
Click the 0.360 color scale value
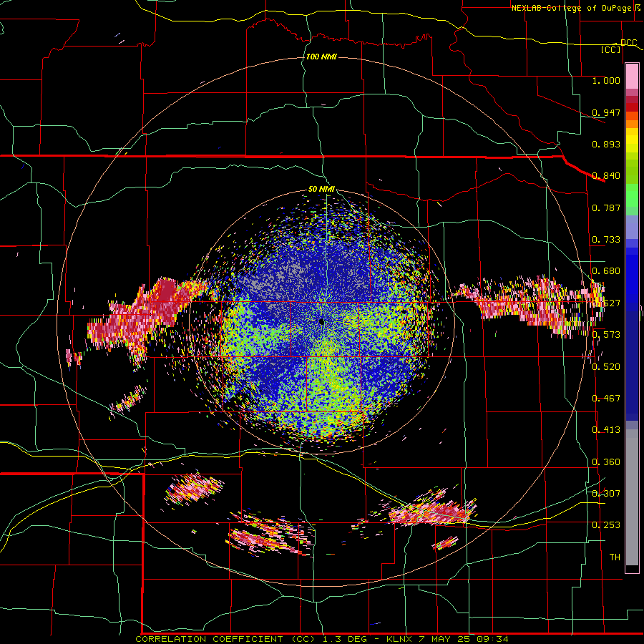[606, 462]
